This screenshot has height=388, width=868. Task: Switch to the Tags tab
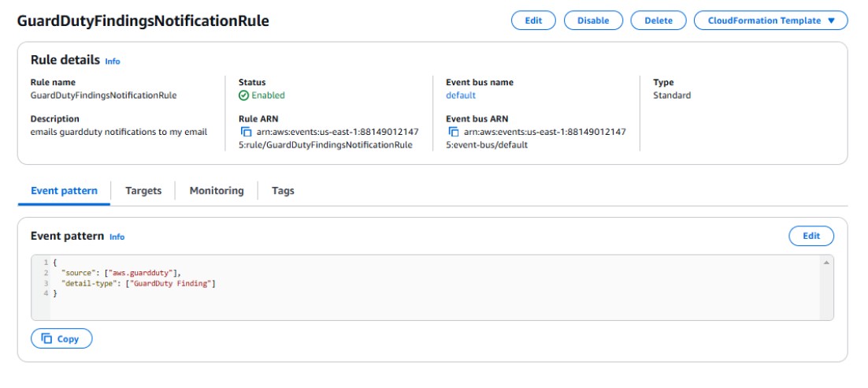(283, 191)
